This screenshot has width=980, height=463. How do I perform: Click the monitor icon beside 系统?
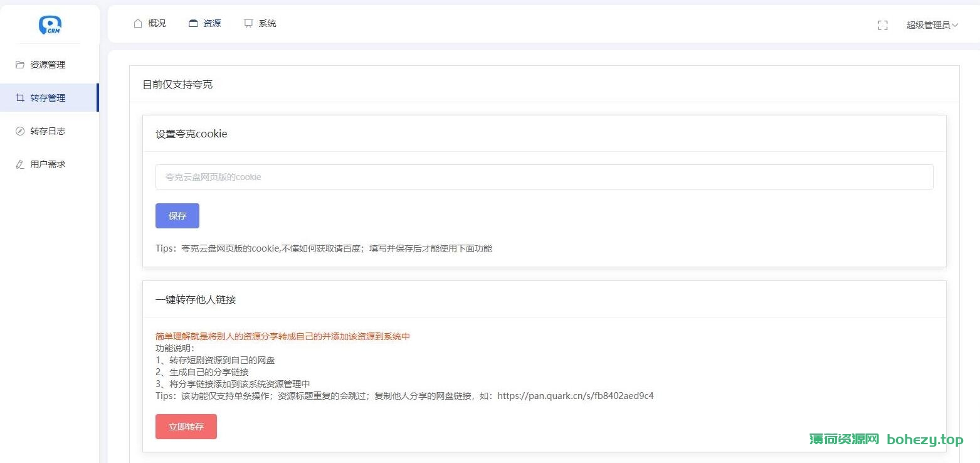(248, 23)
